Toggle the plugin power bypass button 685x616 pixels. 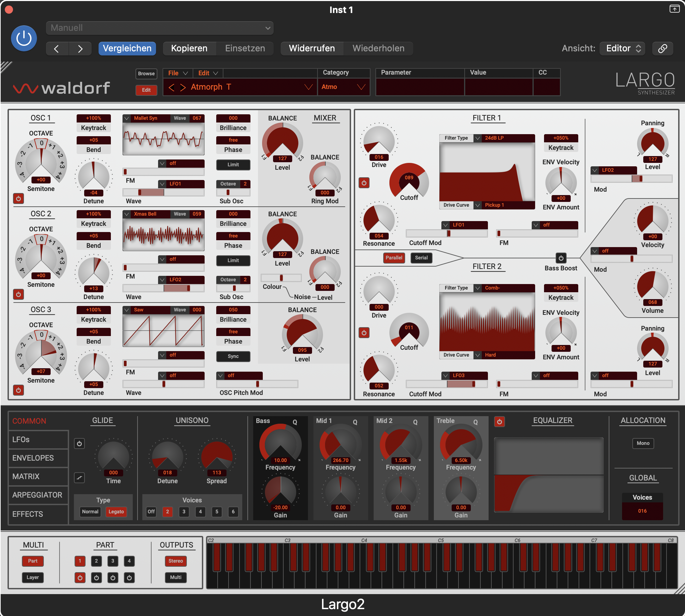pos(24,38)
